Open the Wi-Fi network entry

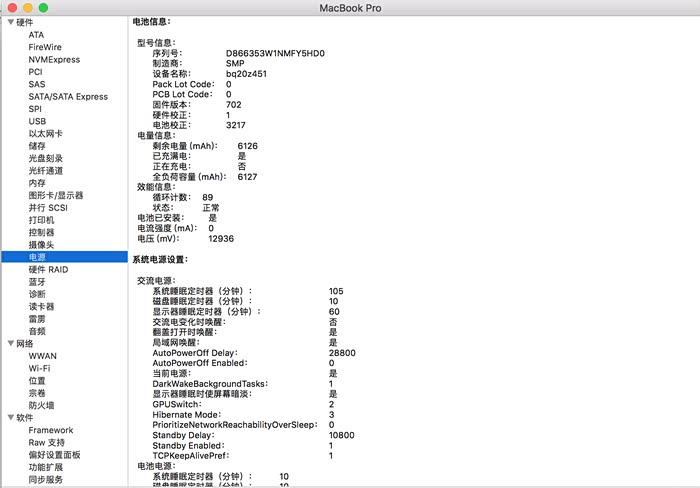click(x=39, y=368)
